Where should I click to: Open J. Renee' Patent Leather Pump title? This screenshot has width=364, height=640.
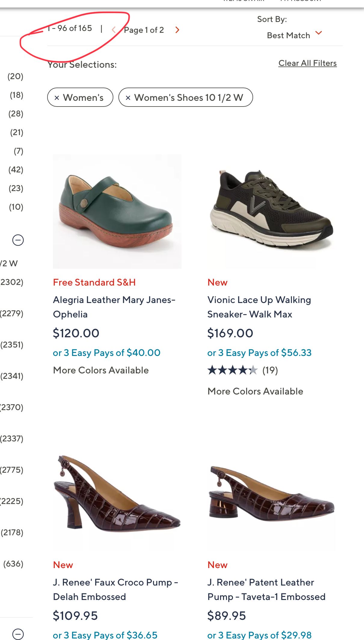coord(266,589)
